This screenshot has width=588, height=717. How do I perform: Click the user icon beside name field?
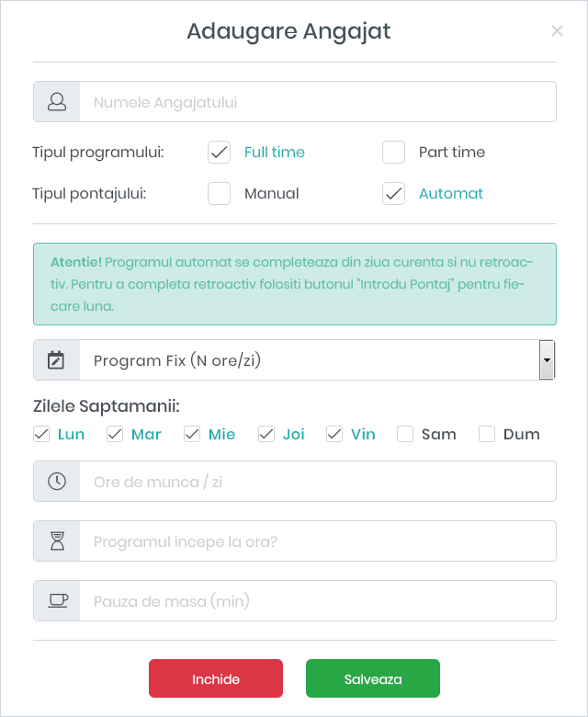(57, 102)
